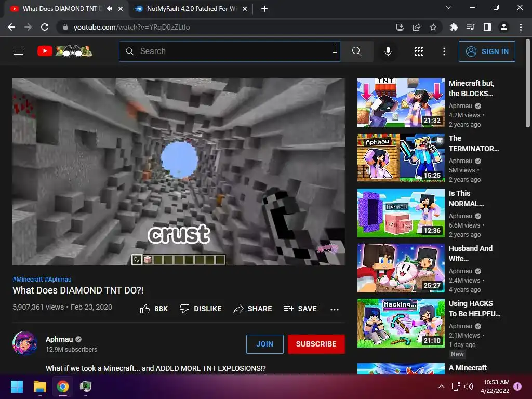Like the video with thumbs up

154,309
